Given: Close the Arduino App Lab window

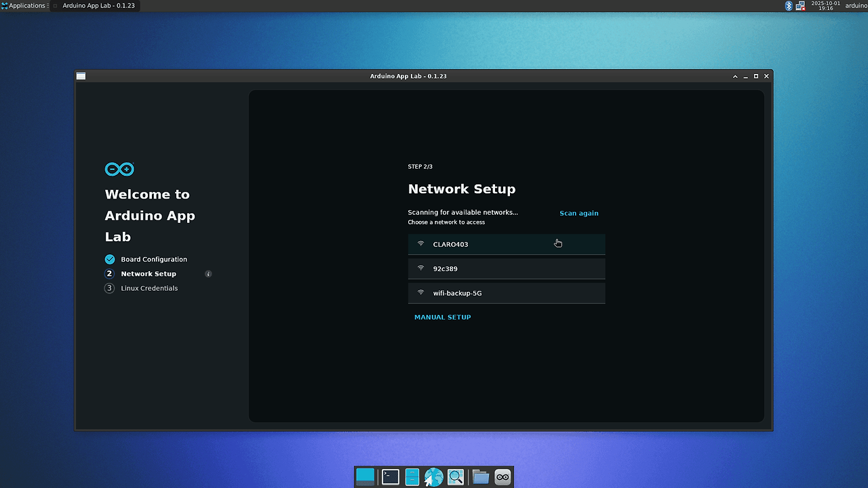Looking at the screenshot, I should [767, 77].
